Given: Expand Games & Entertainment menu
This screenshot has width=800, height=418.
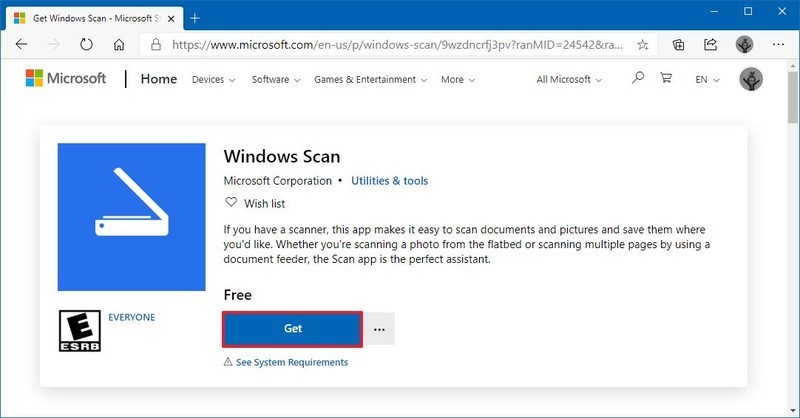Looking at the screenshot, I should [x=370, y=80].
